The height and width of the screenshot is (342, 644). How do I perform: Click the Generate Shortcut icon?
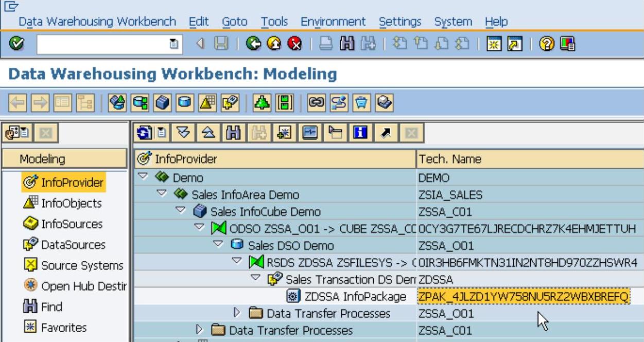point(514,44)
